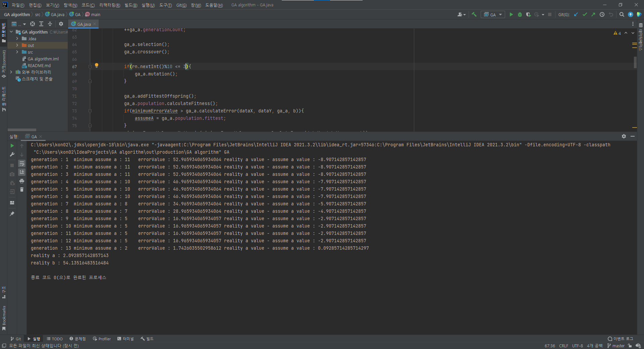Expand the src folder in Project tree
Viewport: 644px width, 349px height.
pyautogui.click(x=17, y=52)
